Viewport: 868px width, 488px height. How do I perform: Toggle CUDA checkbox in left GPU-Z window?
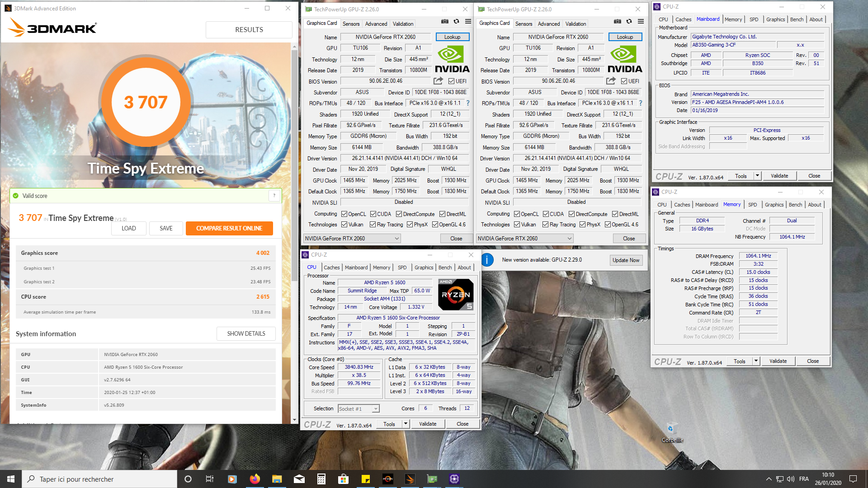point(373,214)
